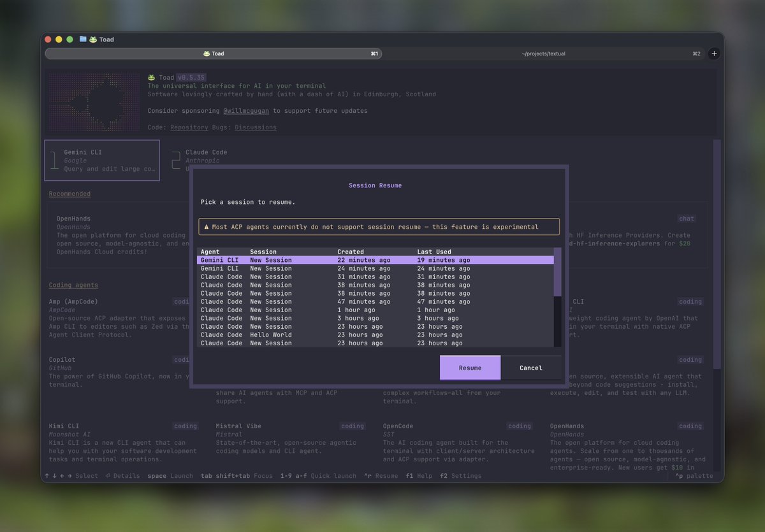This screenshot has height=532, width=765.
Task: Open the Discussions link
Action: tap(256, 127)
